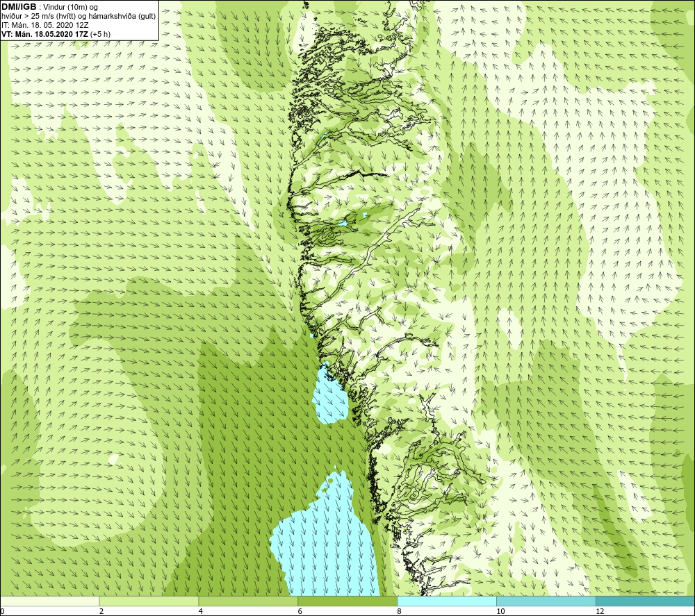The width and height of the screenshot is (695, 616).
Task: Click the 'IT: Mán. 18. 05. 2020 12Z' line
Action: click(44, 25)
